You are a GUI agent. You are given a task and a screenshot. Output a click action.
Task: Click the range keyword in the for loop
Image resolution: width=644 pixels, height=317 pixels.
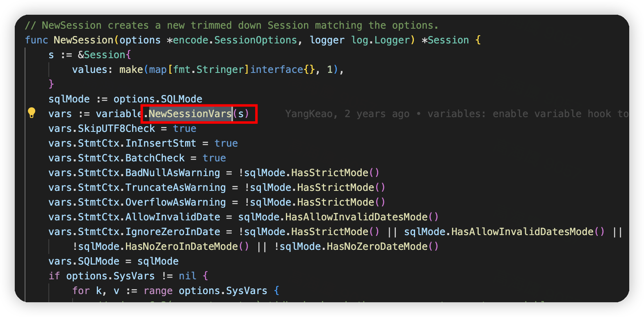[x=158, y=291]
